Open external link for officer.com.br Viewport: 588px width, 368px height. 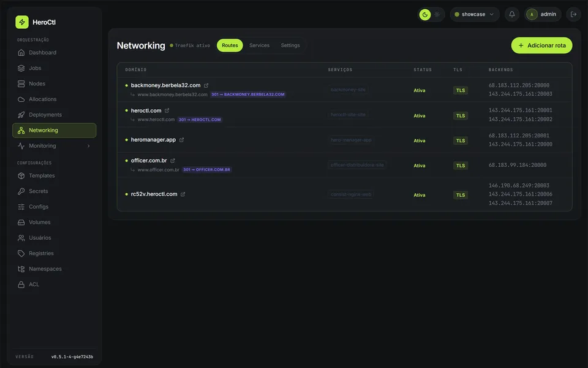(x=173, y=161)
